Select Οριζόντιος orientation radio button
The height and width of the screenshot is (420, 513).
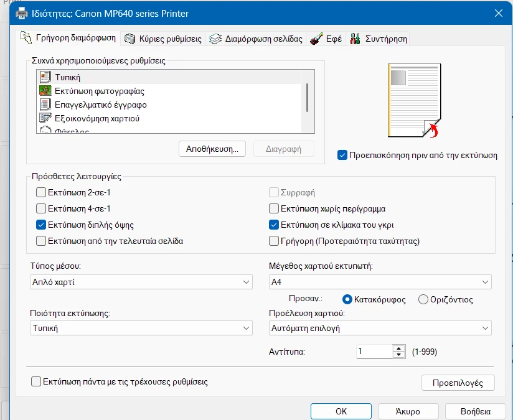423,299
